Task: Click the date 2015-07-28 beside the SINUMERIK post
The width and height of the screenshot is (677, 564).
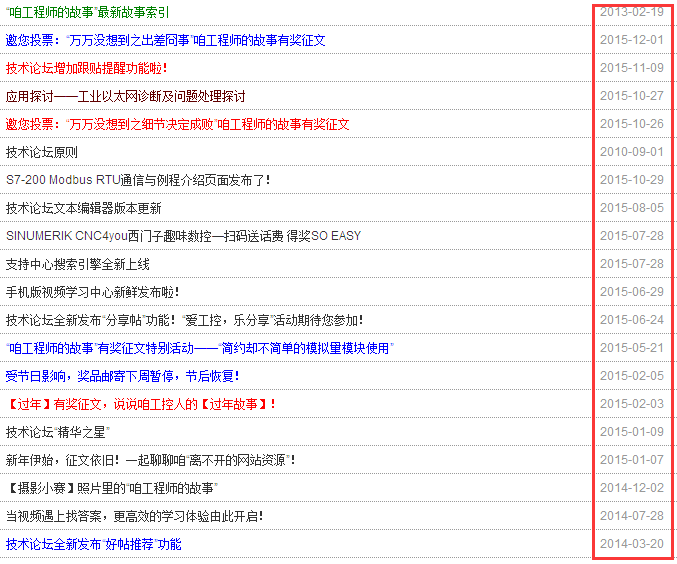Action: tap(632, 236)
